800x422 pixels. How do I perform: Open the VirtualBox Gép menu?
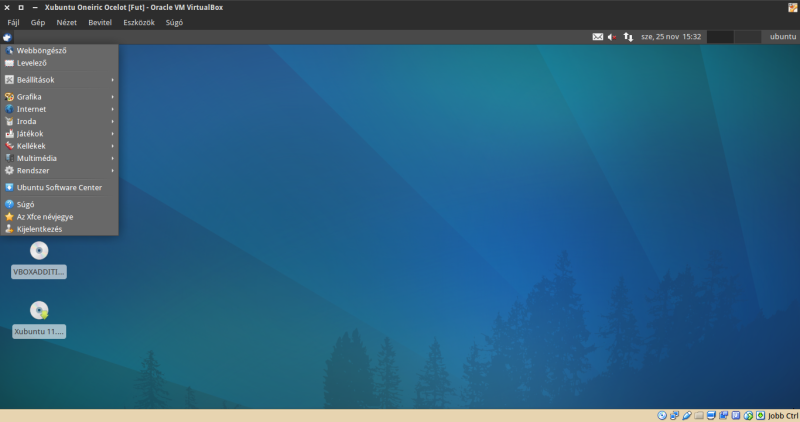(38, 22)
